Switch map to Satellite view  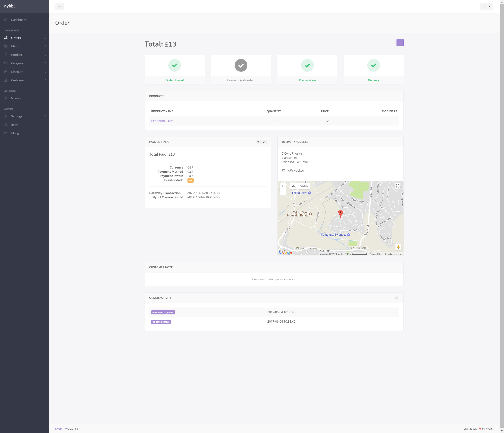point(304,186)
